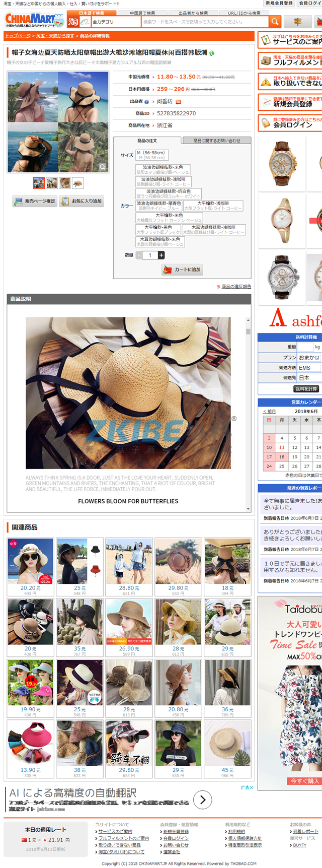Image resolution: width=322 pixels, height=868 pixels.
Task: Switch to URL/IDから検索 tab
Action: point(244,13)
